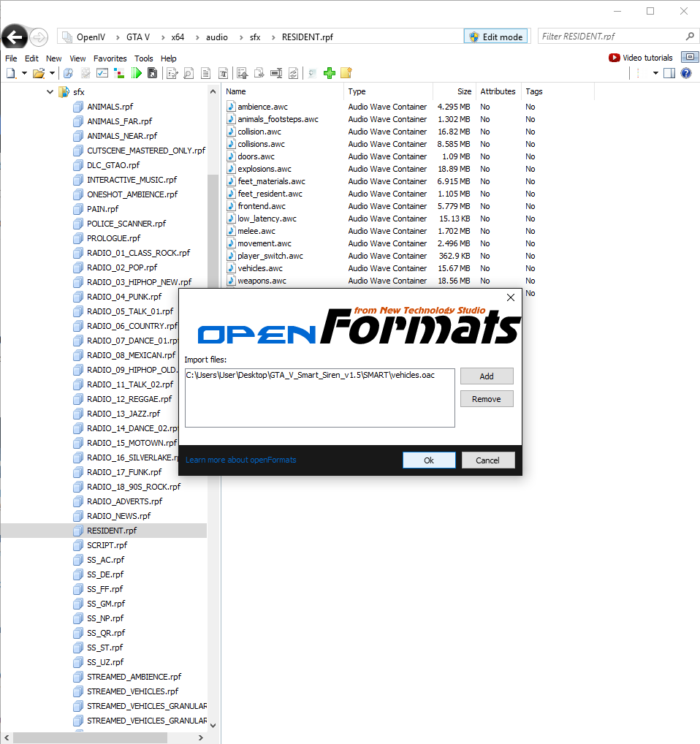This screenshot has width=700, height=744.
Task: Click Remove in the openFormats dialog
Action: click(x=487, y=399)
